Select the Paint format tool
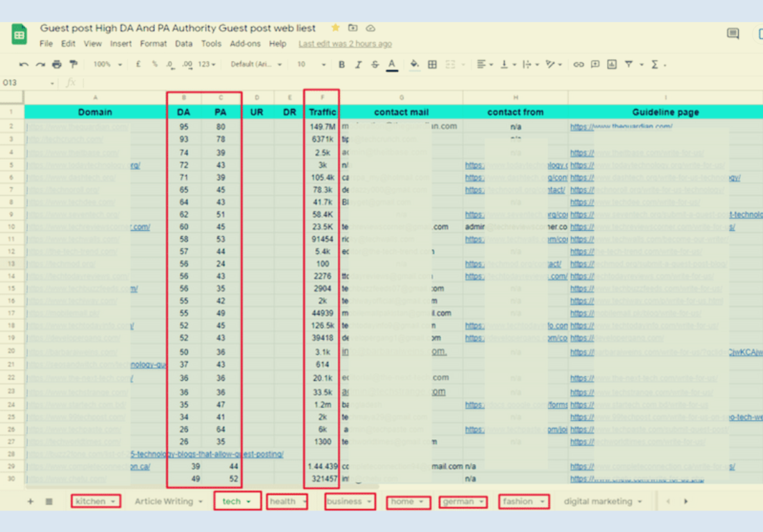The width and height of the screenshot is (763, 532). point(72,64)
